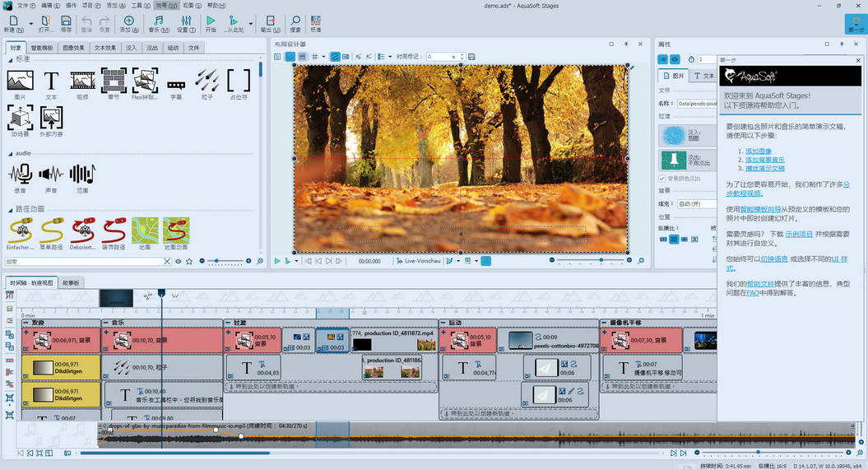Select the 粒子 (Particle) object icon
The width and height of the screenshot is (868, 470).
click(x=207, y=81)
